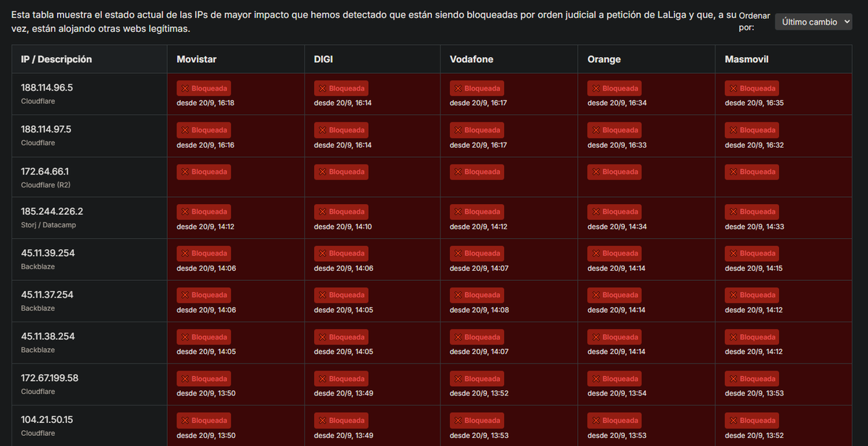
Task: Click Orange timestamp 'desde 20/9, 16:34'
Action: [x=617, y=104]
